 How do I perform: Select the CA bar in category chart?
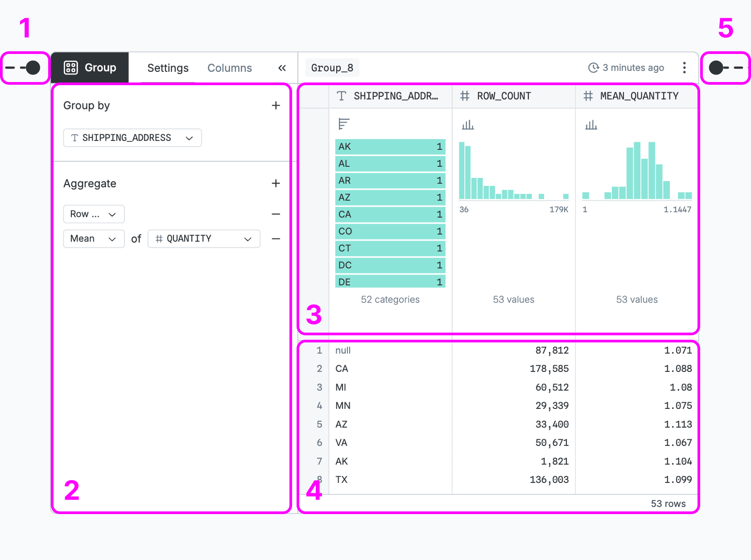click(x=390, y=214)
